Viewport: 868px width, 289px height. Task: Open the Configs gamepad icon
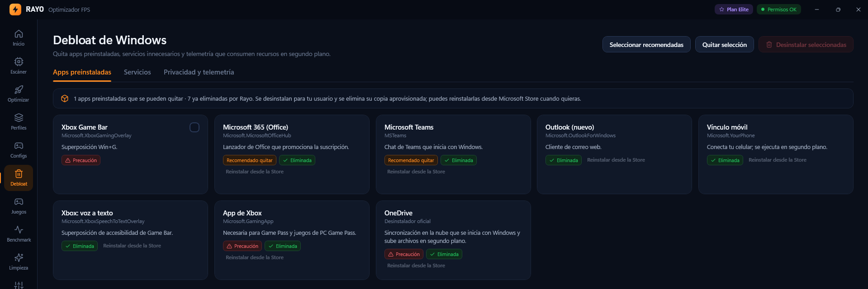tap(19, 146)
